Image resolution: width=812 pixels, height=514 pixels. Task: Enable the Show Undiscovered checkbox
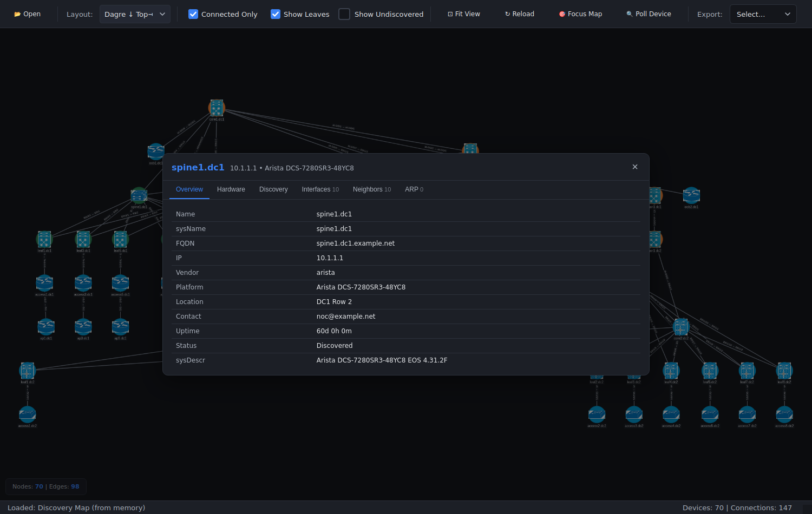tap(344, 14)
